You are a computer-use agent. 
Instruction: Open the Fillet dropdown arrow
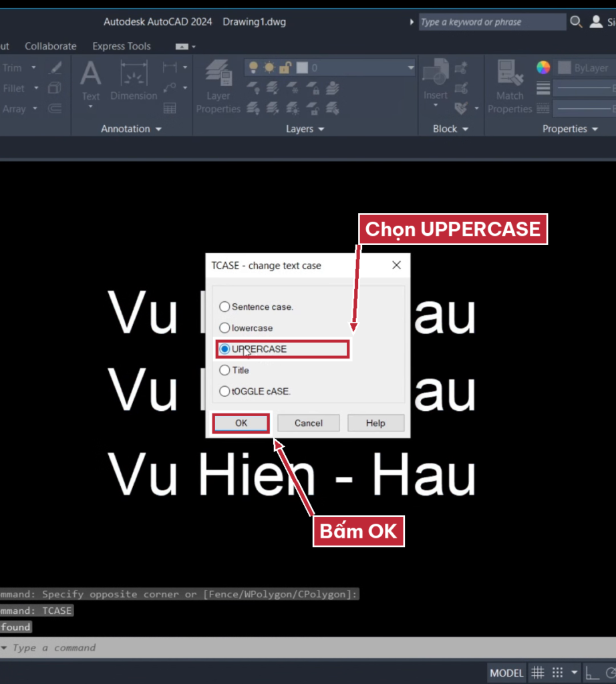[x=36, y=88]
